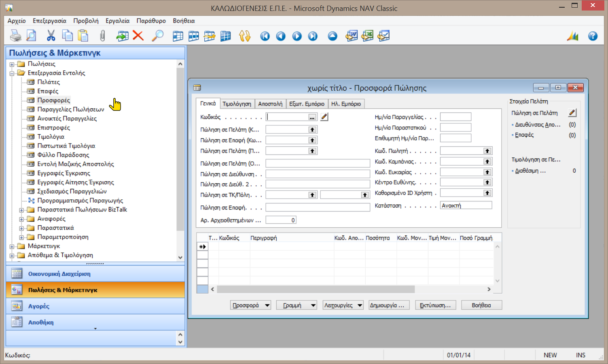
Task: Click the Flow Filter toolbar icon
Action: pos(210,36)
